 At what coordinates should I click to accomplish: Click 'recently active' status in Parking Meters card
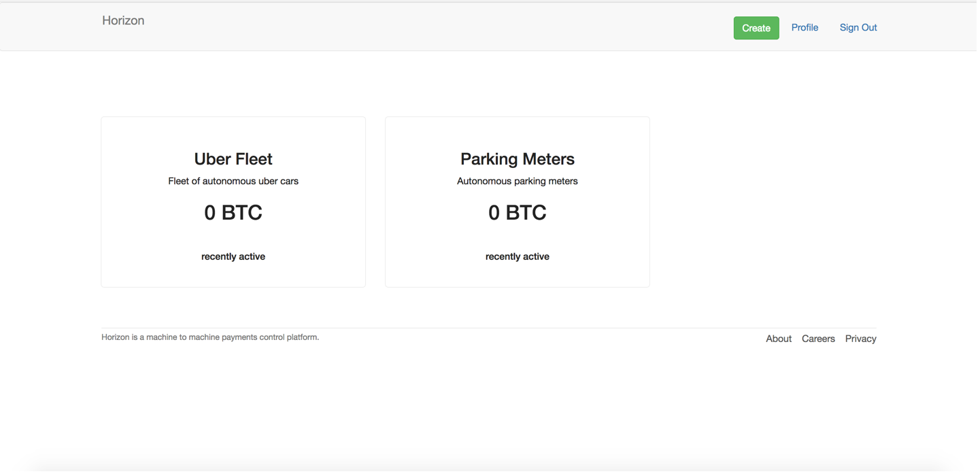pos(519,257)
